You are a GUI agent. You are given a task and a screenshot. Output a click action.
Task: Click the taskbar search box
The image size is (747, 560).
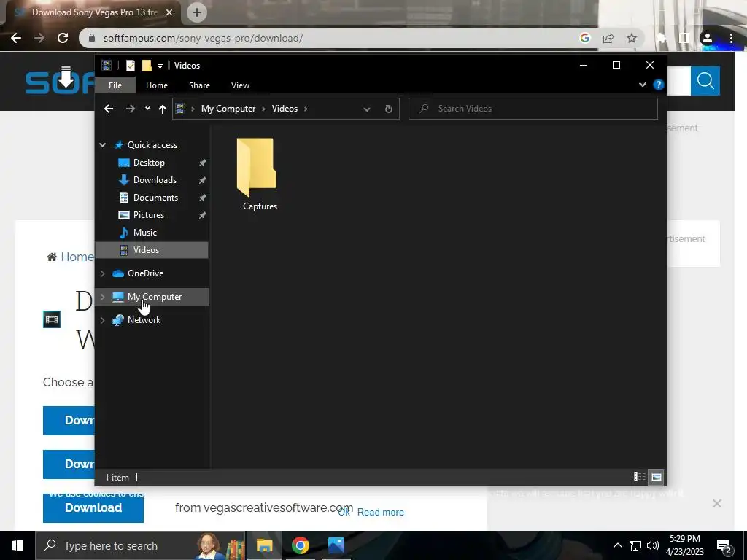141,545
